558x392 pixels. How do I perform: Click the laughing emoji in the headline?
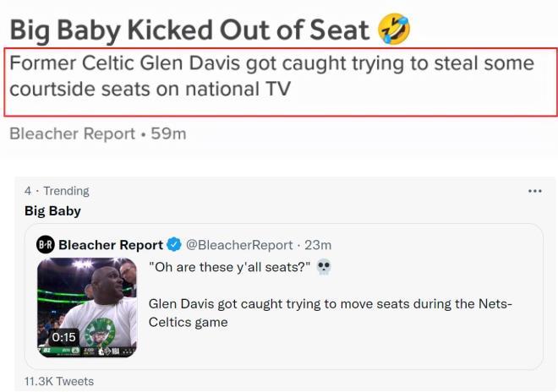pos(395,28)
